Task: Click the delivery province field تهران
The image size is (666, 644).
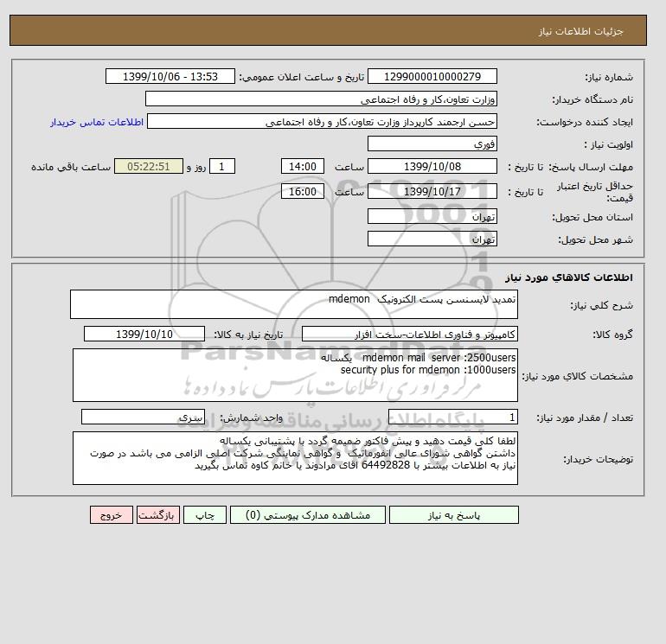Action: coord(432,216)
